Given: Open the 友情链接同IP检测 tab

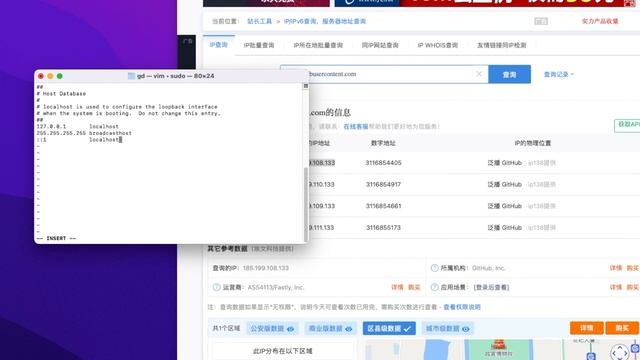Looking at the screenshot, I should click(x=502, y=45).
